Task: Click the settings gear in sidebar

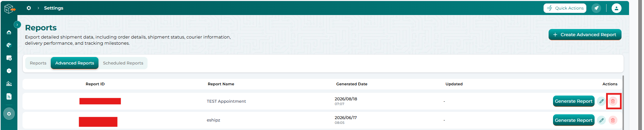Action: 9,114
